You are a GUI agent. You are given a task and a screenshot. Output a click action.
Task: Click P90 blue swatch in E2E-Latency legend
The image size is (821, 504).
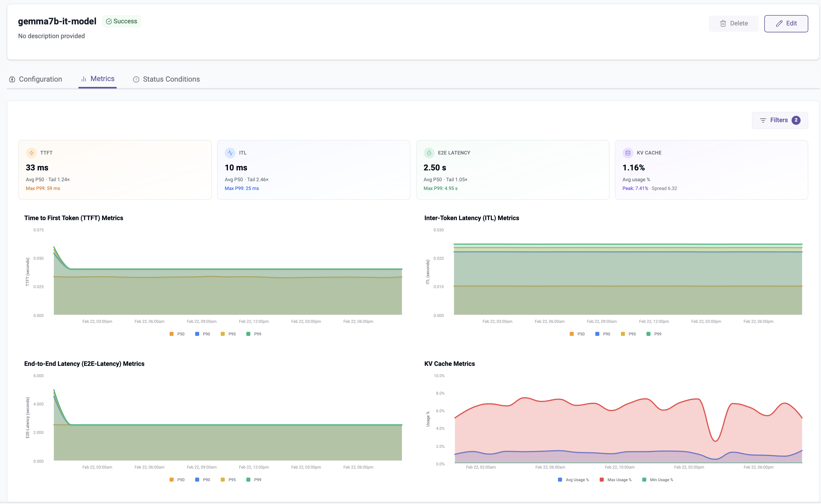click(197, 480)
